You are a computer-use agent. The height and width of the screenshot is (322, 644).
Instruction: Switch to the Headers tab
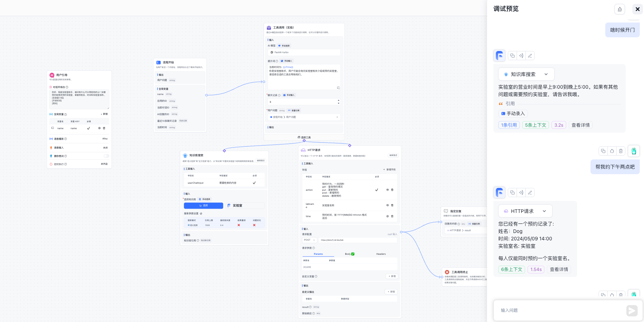click(x=381, y=254)
